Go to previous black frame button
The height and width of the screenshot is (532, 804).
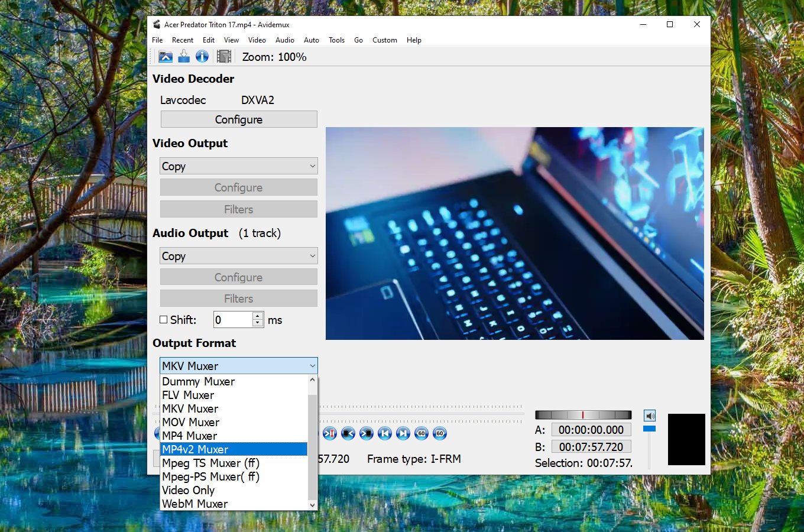pos(348,433)
